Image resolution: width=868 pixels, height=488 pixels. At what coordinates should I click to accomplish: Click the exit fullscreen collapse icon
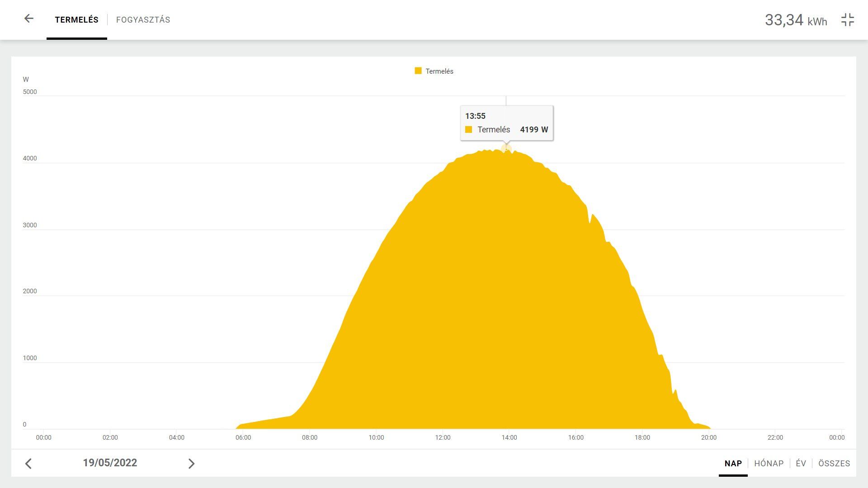(848, 20)
